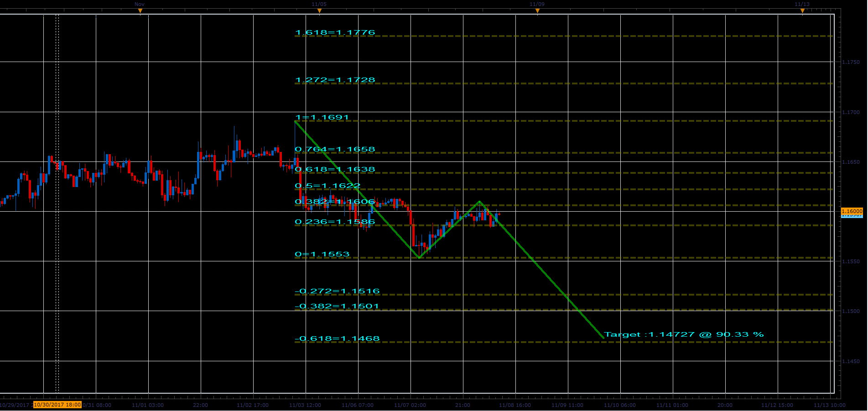Select the 1.618=1.1776 Fibonacci level label
The width and height of the screenshot is (868, 411).
tap(335, 32)
